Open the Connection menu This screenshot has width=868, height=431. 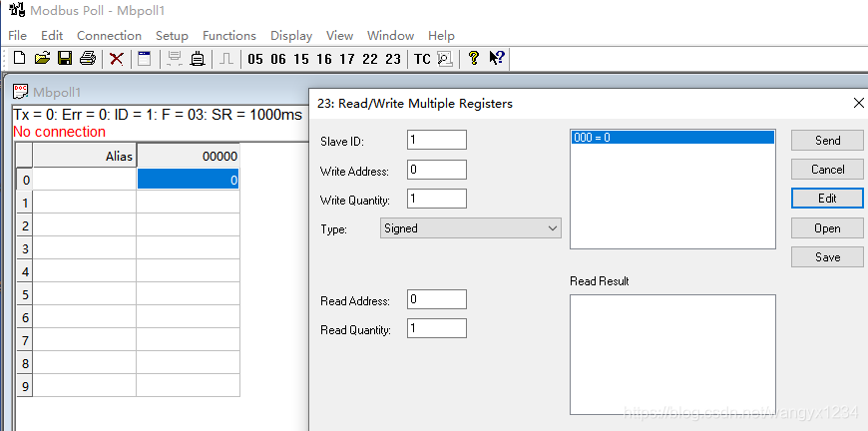click(109, 35)
